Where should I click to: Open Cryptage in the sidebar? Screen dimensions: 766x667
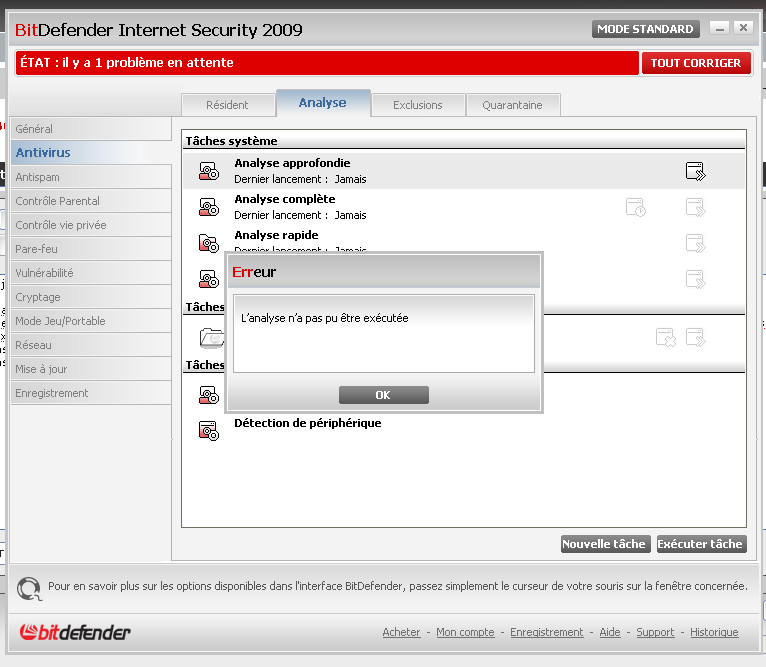coord(91,297)
